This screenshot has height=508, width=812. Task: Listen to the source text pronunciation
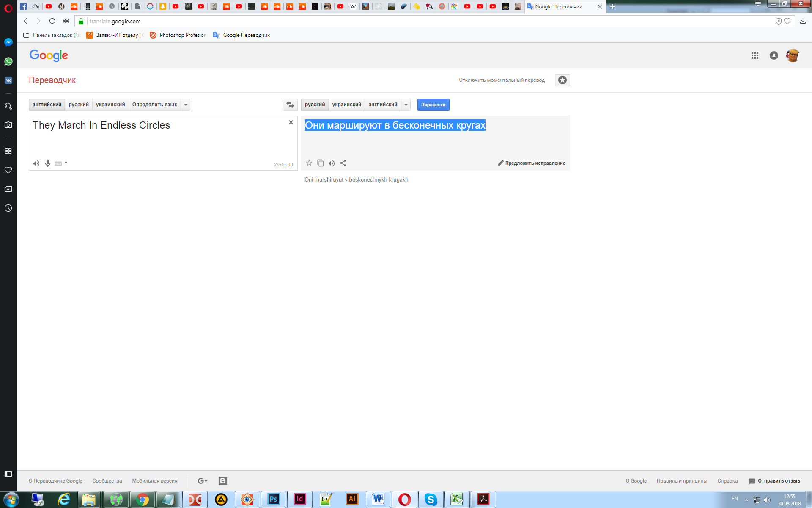tap(36, 163)
